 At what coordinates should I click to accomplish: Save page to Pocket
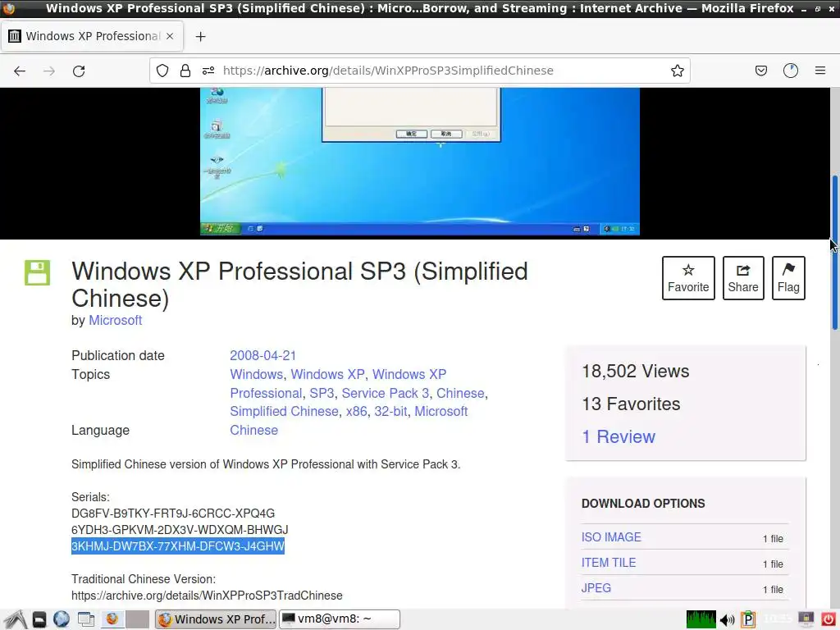point(761,71)
